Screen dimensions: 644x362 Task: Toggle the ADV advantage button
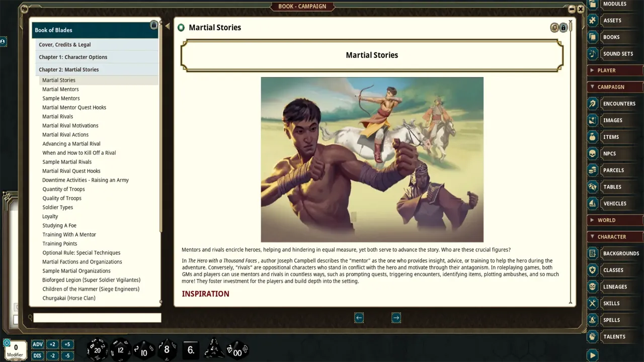(x=37, y=344)
